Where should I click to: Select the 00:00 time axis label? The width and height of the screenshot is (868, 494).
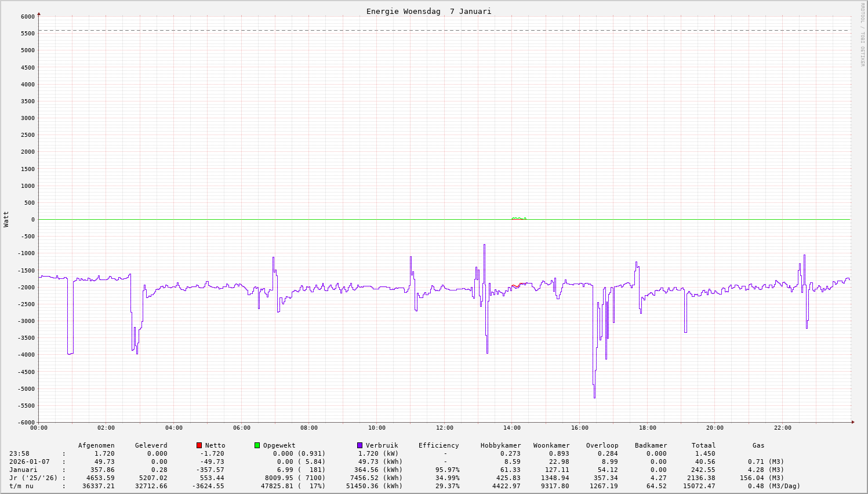(39, 428)
